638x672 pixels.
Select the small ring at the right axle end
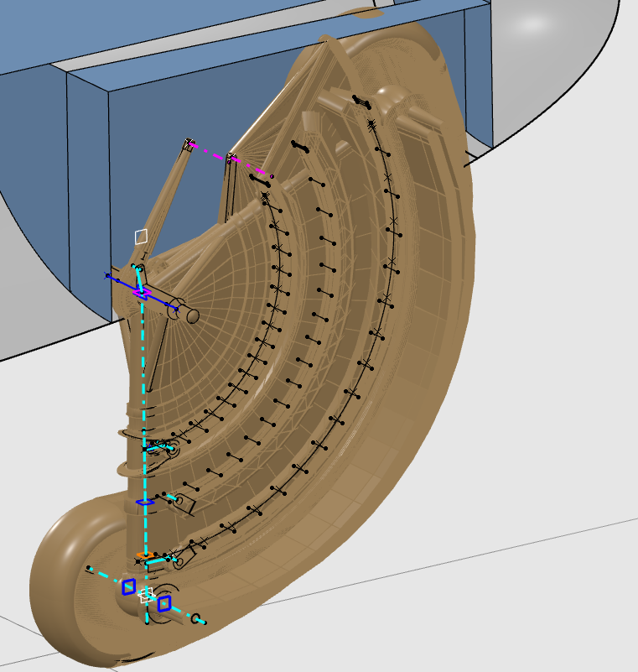tap(196, 619)
